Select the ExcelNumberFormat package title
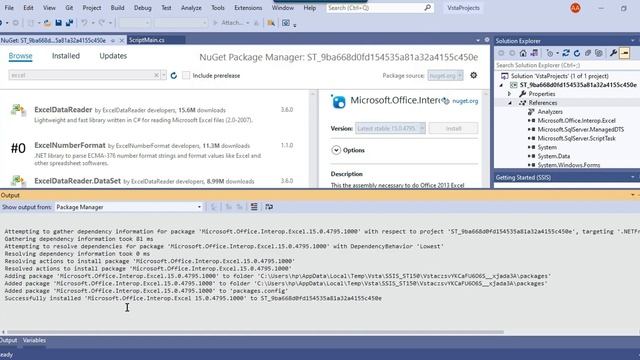The height and width of the screenshot is (360, 640). coord(70,145)
